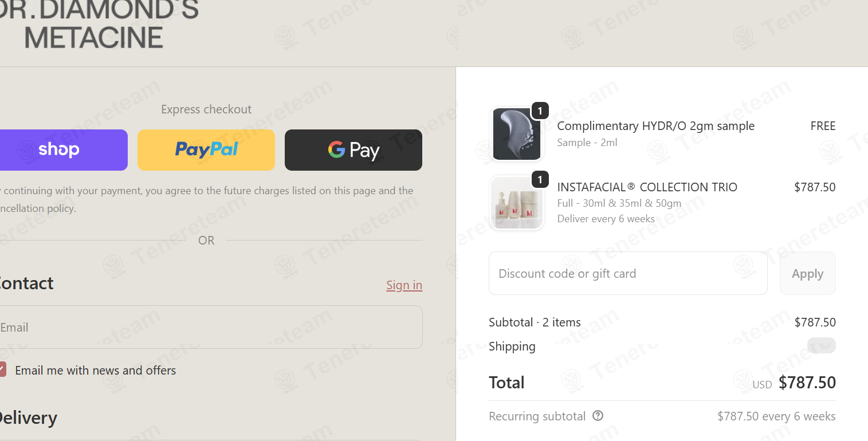Click the Deliver every 6 weeks text

[606, 219]
